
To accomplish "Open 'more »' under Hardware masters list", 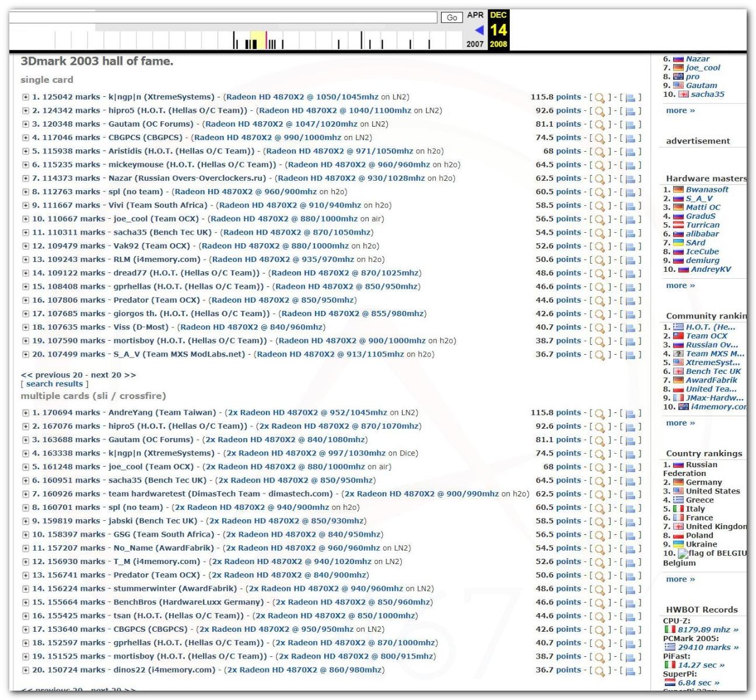I will [x=680, y=286].
